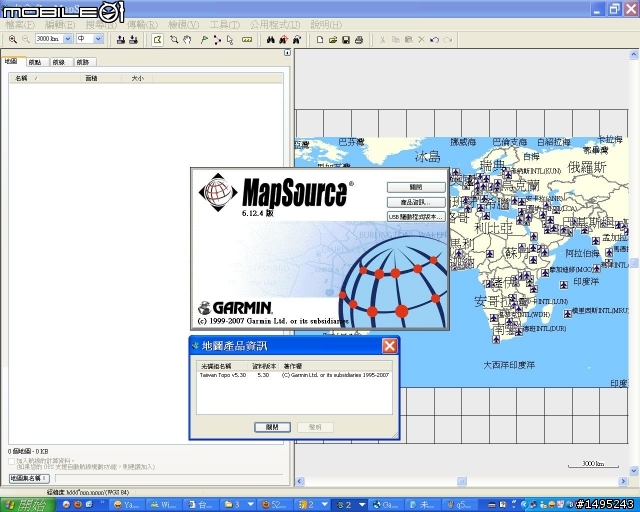Switch to the 地圖 tab
640x512 pixels.
tap(11, 61)
